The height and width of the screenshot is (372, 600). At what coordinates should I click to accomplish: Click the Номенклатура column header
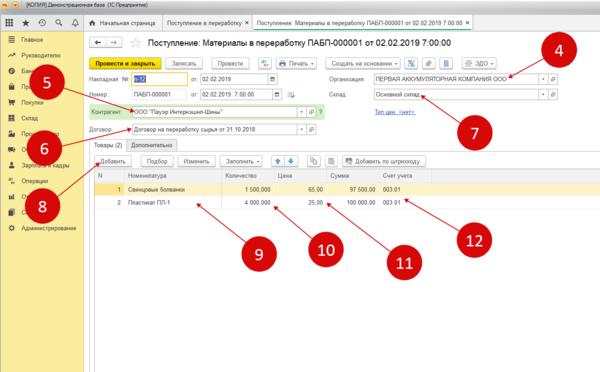[173, 176]
